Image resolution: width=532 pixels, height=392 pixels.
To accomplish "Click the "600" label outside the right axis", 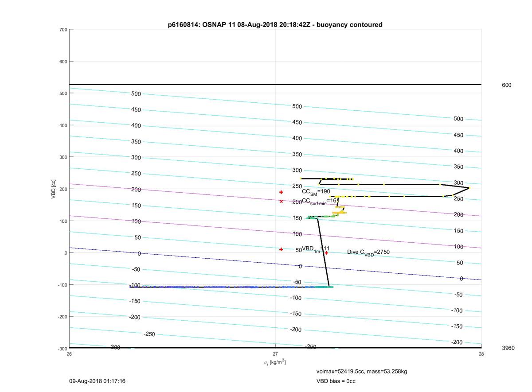I will (506, 85).
